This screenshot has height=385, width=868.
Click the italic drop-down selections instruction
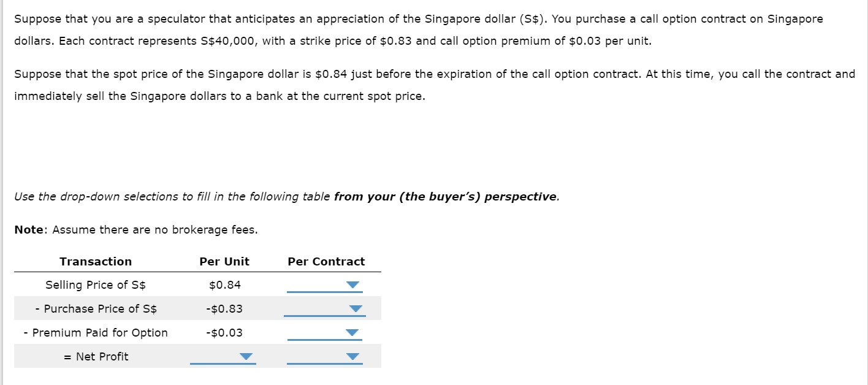173,197
